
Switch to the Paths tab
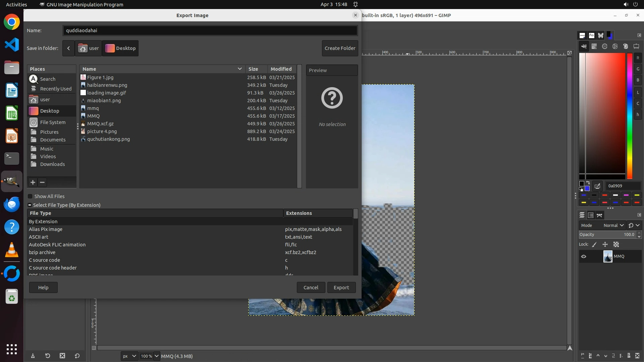click(600, 215)
